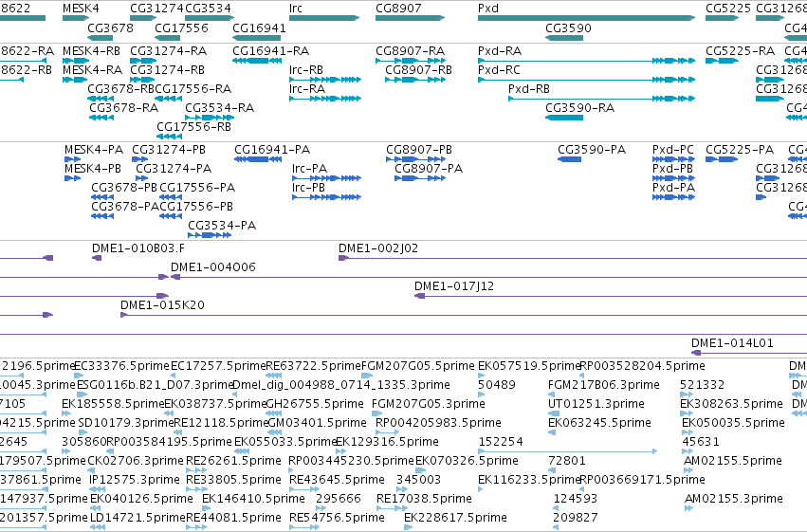Select the CG5225-RA transcript label
Viewport: 807px width, 532px height.
(740, 51)
